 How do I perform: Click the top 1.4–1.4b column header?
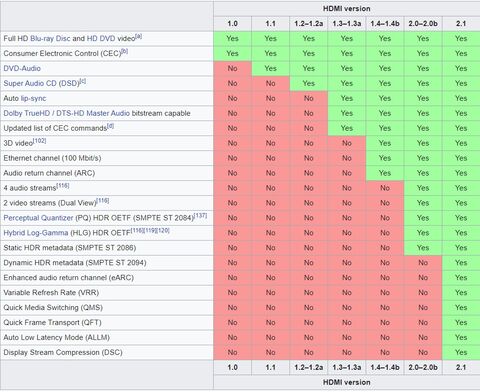click(385, 24)
